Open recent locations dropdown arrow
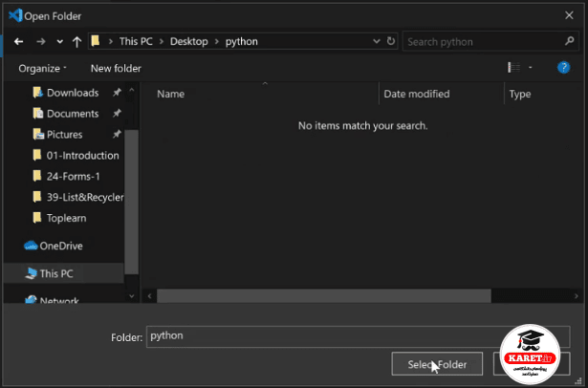 [x=59, y=42]
